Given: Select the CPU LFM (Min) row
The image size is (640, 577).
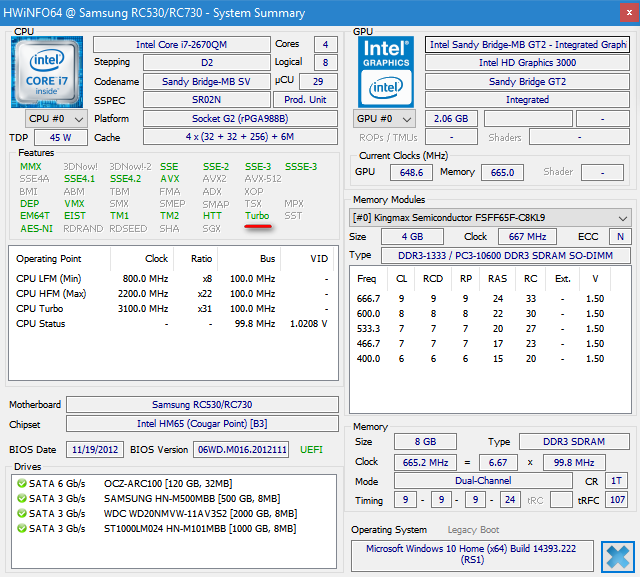Looking at the screenshot, I should 172,279.
